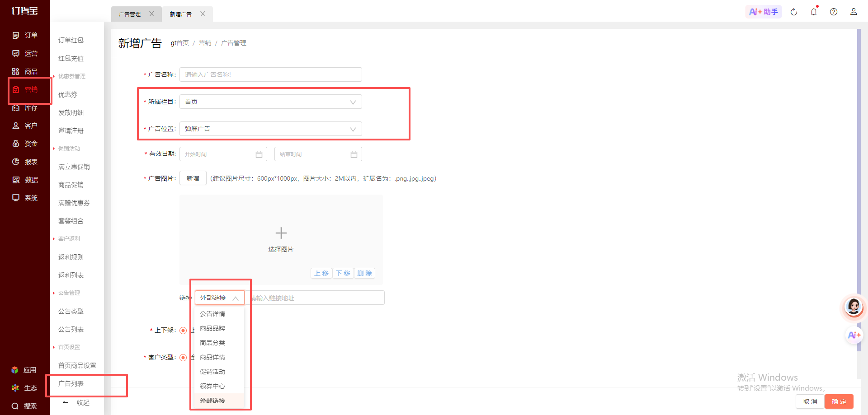Open the 广告位置 dropdown
868x415 pixels.
point(271,129)
